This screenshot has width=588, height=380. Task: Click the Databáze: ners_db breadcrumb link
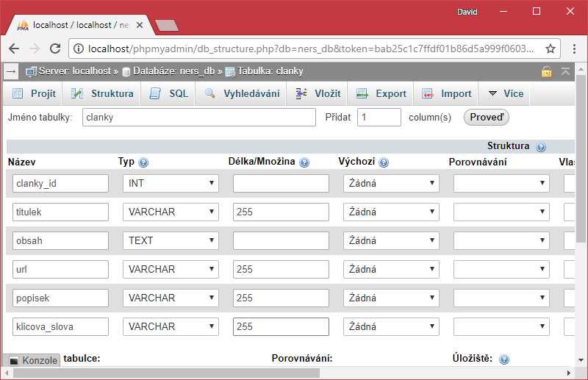pos(174,71)
